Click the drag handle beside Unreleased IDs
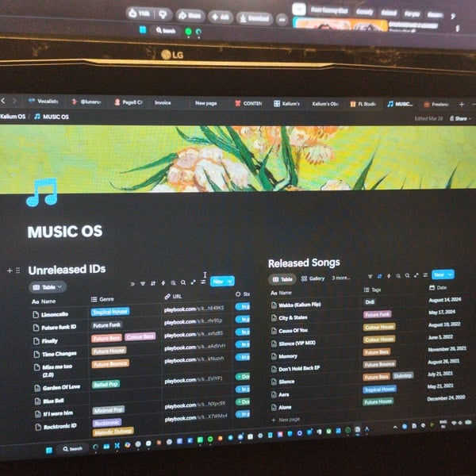Viewport: 476px width, 476px height. point(18,270)
